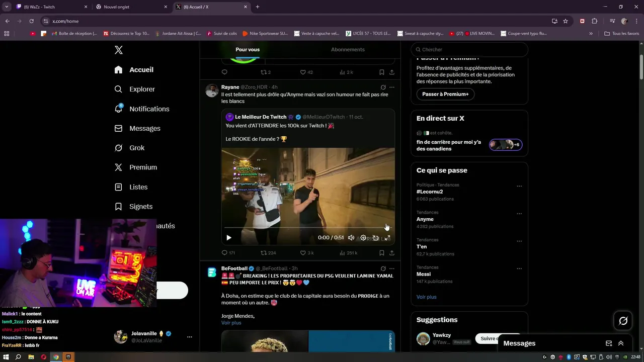644x362 pixels.
Task: Open Accueil home from sidebar
Action: click(x=134, y=70)
